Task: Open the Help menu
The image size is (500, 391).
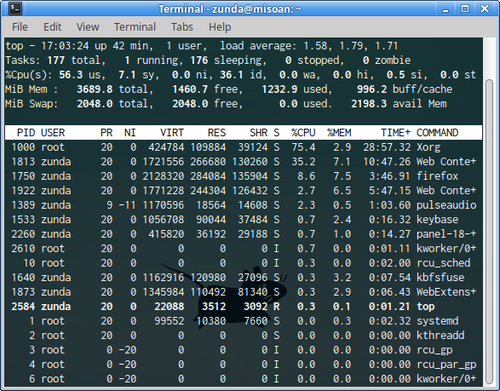Action: 220,27
